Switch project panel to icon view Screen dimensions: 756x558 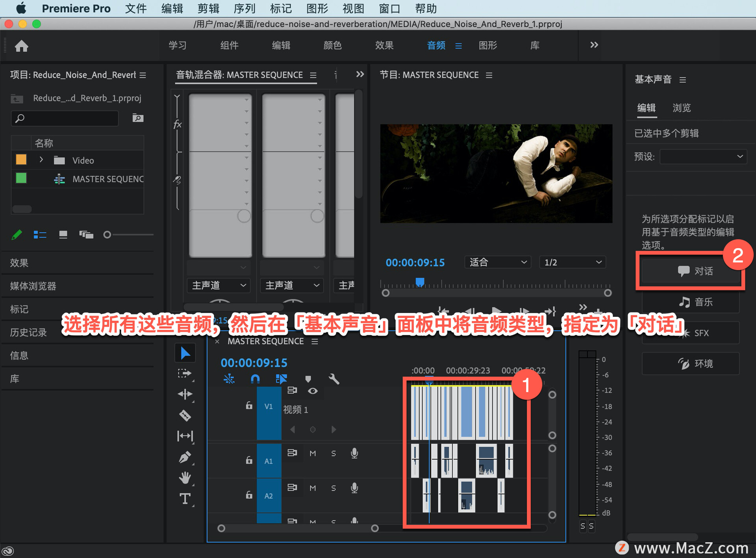click(63, 235)
